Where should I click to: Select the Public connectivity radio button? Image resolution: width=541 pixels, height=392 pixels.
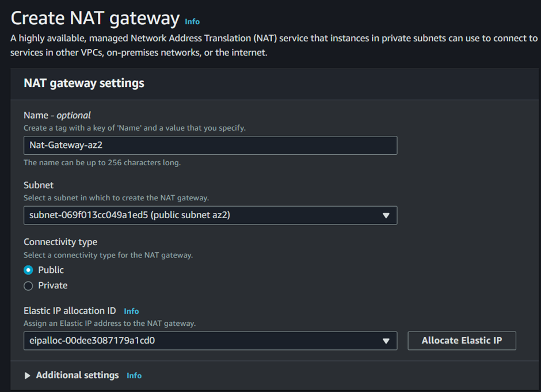pos(28,270)
